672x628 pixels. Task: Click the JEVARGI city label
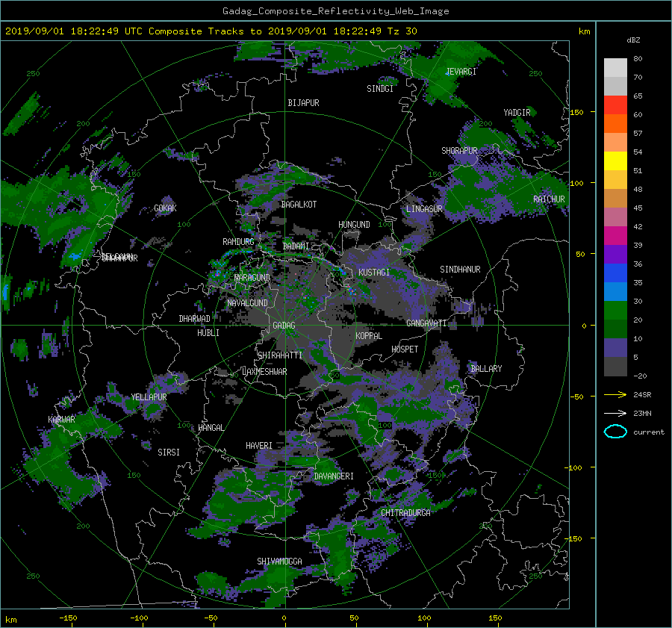461,72
